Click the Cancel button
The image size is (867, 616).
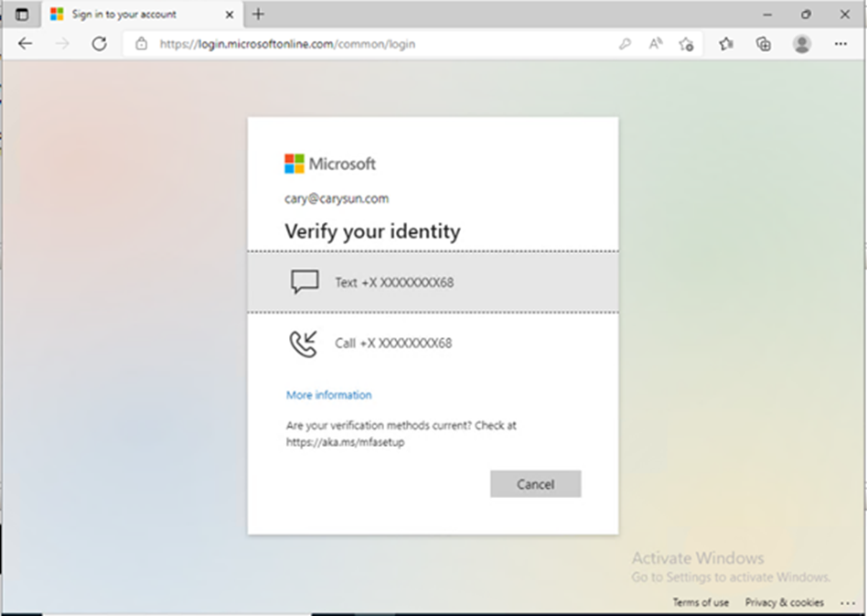pyautogui.click(x=535, y=484)
